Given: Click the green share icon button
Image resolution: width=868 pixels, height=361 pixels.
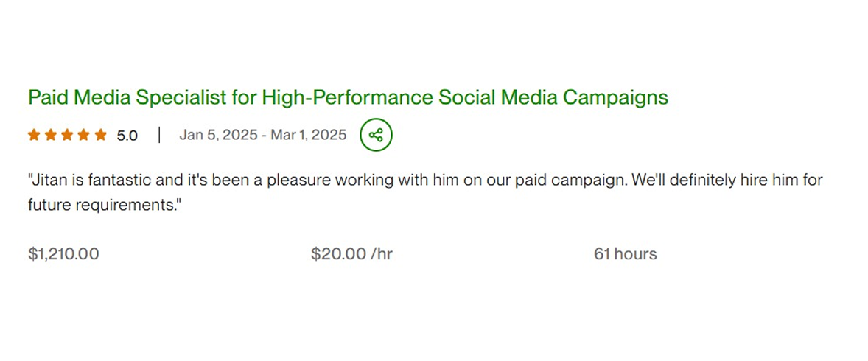Looking at the screenshot, I should (376, 136).
